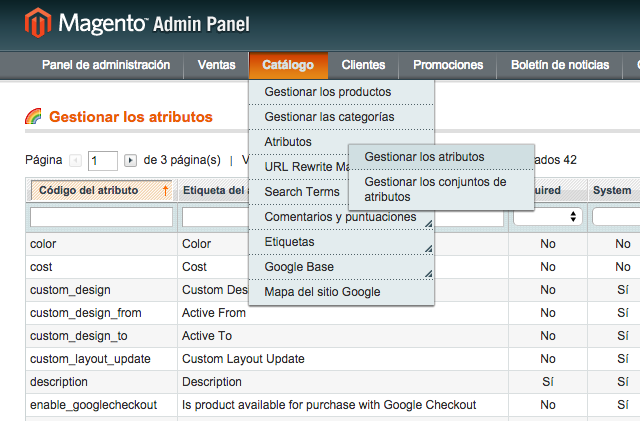The width and height of the screenshot is (640, 421).
Task: Select URL Rewrite menu entry
Action: [298, 167]
